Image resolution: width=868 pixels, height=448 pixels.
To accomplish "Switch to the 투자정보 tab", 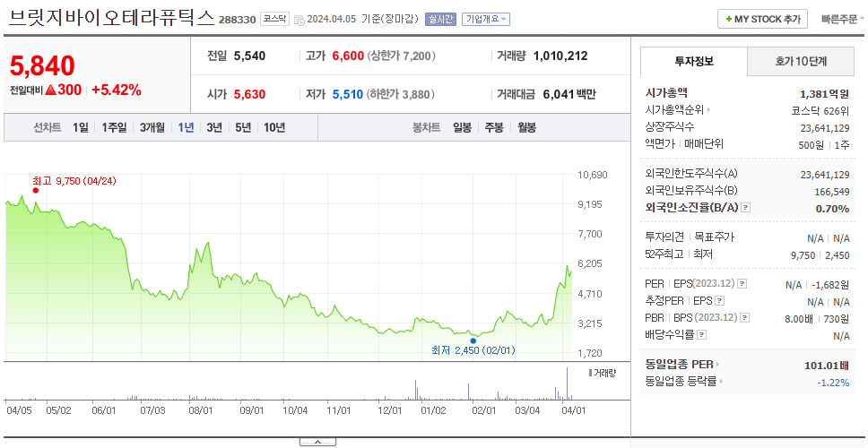I will pyautogui.click(x=694, y=62).
